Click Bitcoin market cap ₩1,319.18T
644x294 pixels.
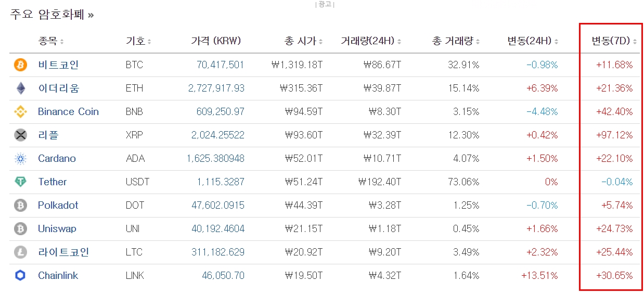point(297,65)
